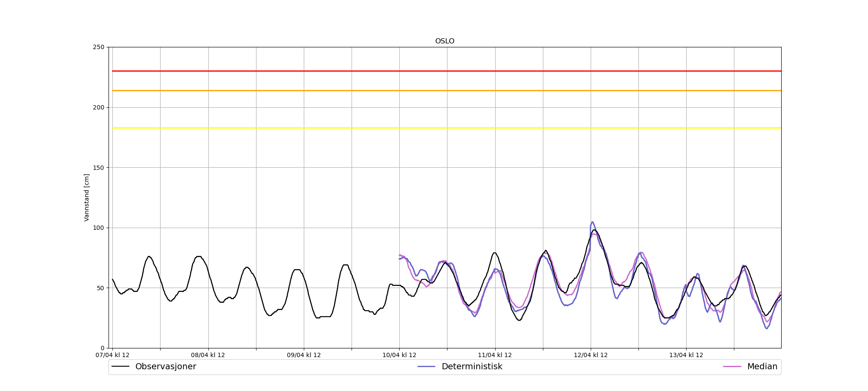The height and width of the screenshot is (391, 868).
Task: Click the 08/04 kl 12 date label
Action: point(208,355)
